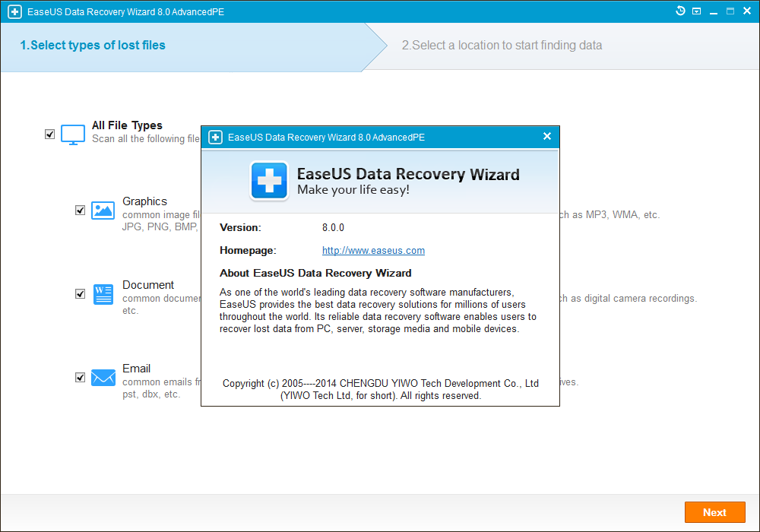760x532 pixels.
Task: Click the digital camera recordings description text
Action: click(x=629, y=299)
